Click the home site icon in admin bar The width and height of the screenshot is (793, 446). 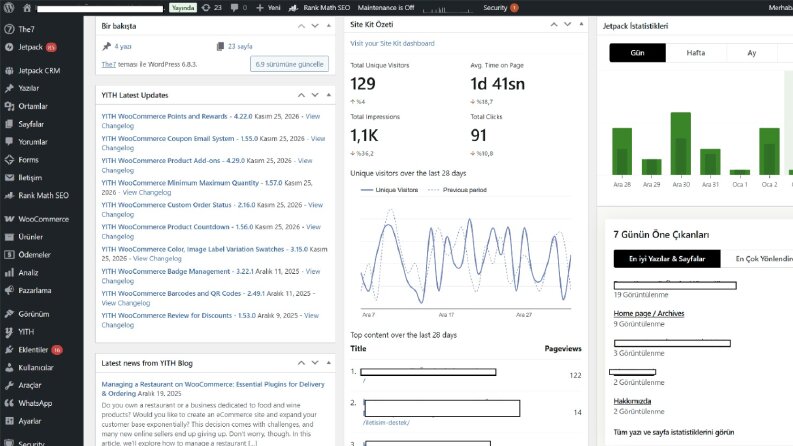point(27,8)
